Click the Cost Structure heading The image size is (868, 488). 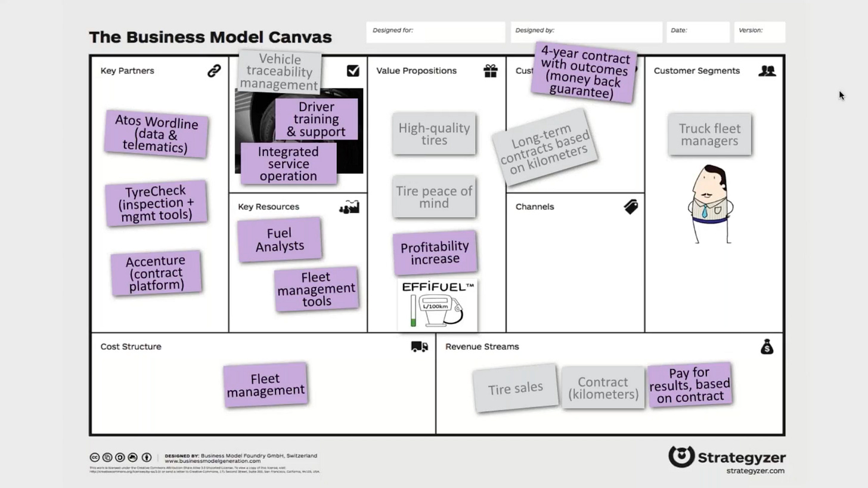131,347
